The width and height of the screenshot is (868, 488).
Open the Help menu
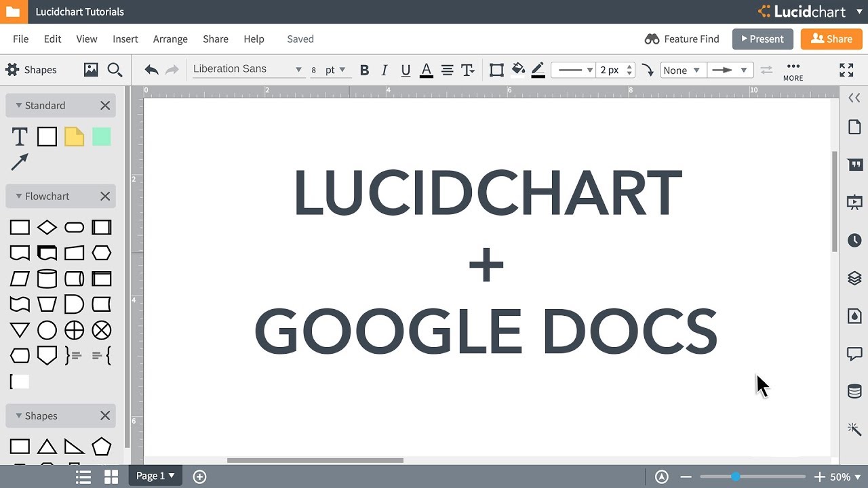(254, 39)
